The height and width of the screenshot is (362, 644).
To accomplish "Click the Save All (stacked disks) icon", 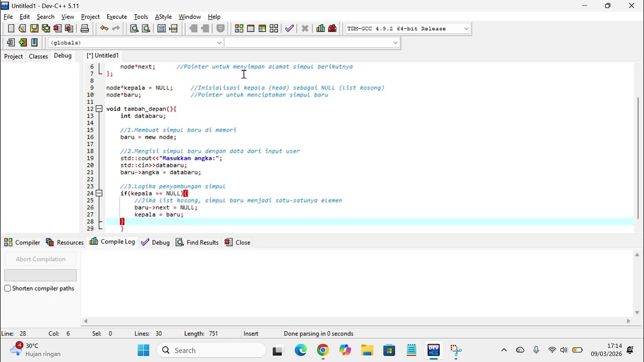I will [46, 29].
